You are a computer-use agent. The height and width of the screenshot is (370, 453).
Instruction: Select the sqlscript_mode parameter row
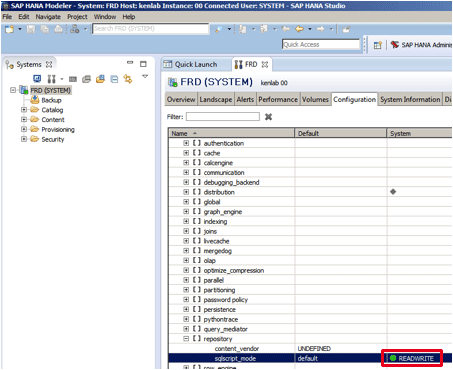[x=310, y=358]
